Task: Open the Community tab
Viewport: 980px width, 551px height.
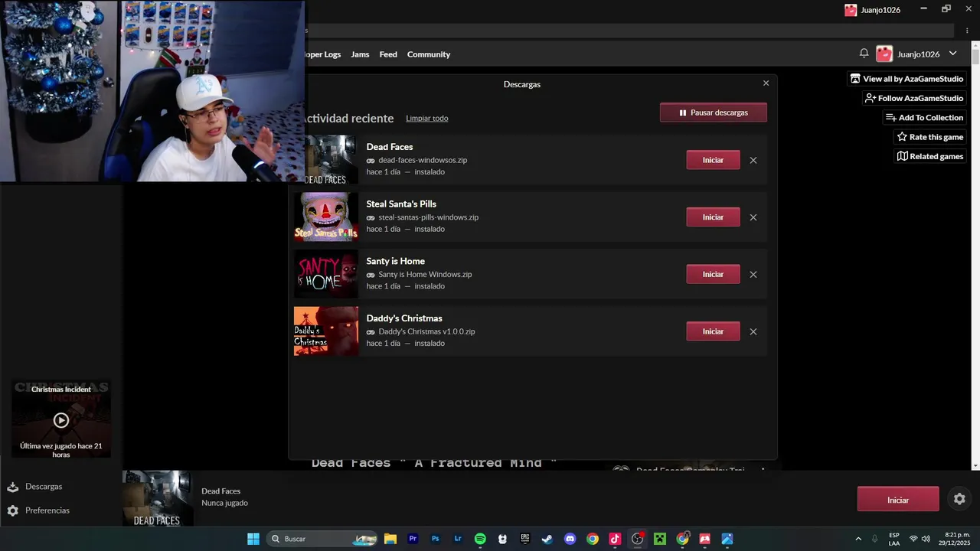Action: coord(429,54)
